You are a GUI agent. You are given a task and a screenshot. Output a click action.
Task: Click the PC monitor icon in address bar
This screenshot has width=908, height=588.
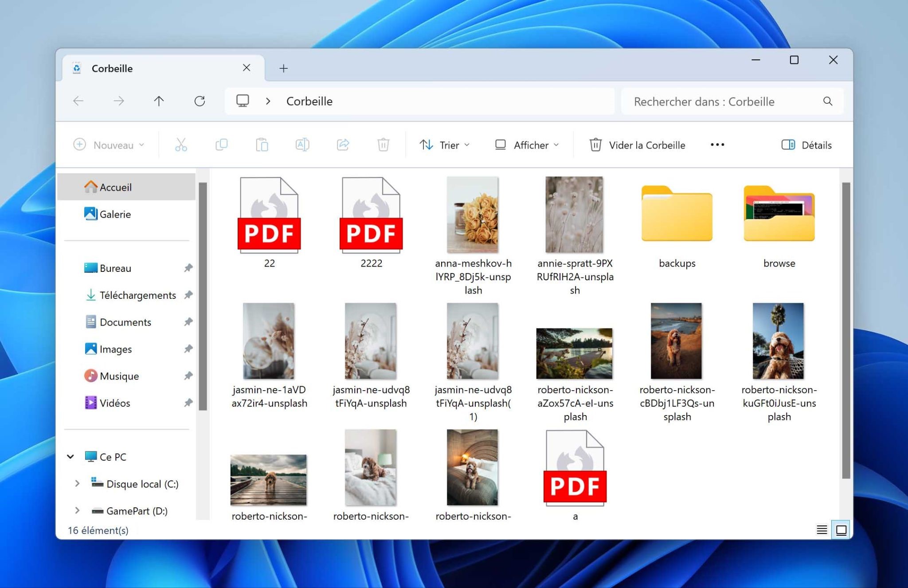pyautogui.click(x=243, y=101)
